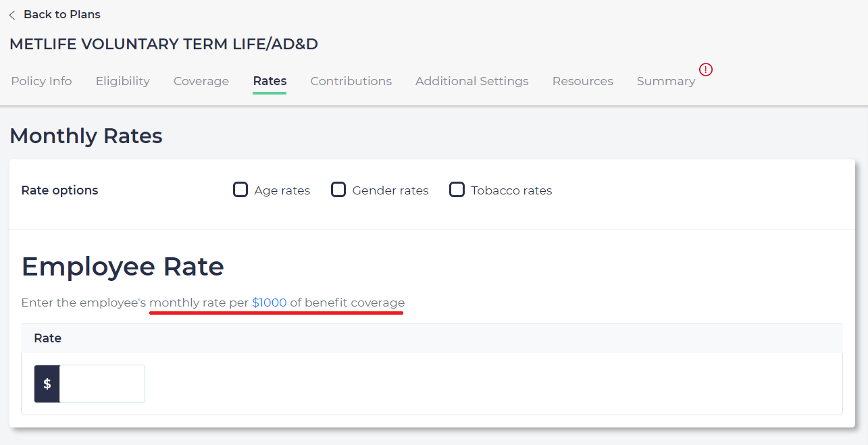The height and width of the screenshot is (445, 868).
Task: Switch to the Eligibility tab
Action: (123, 81)
